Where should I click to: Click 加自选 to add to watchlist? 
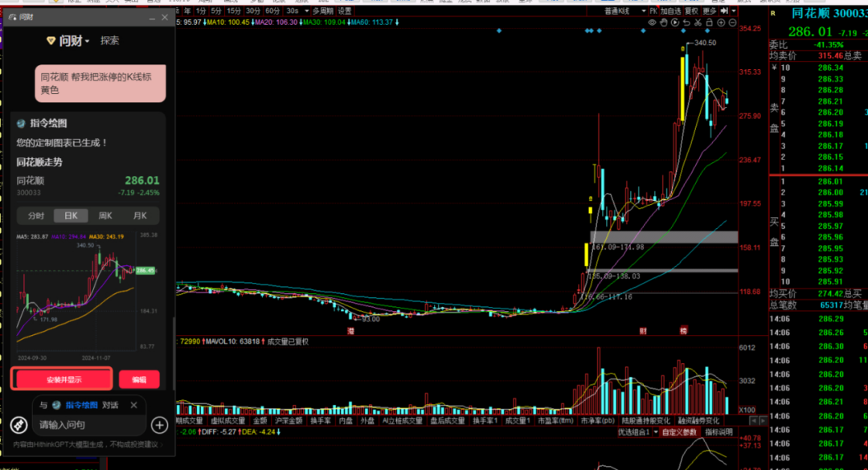coord(671,11)
